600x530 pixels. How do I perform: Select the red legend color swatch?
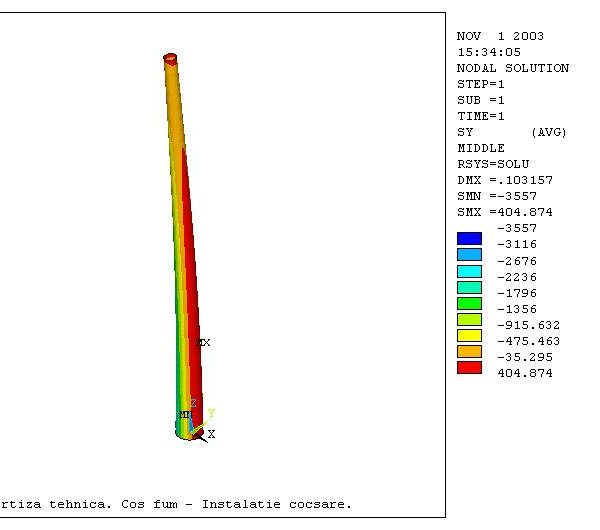pyautogui.click(x=469, y=367)
